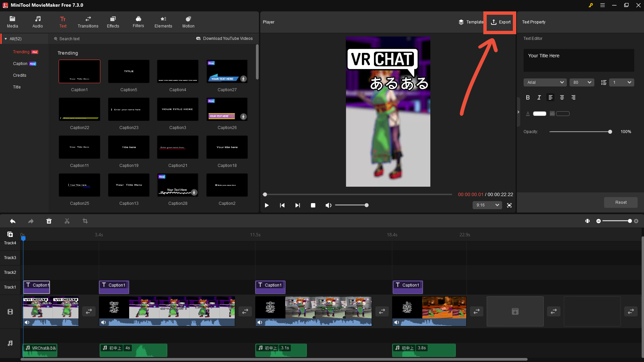Click the split scissors icon
This screenshot has width=644, height=362.
click(67, 221)
